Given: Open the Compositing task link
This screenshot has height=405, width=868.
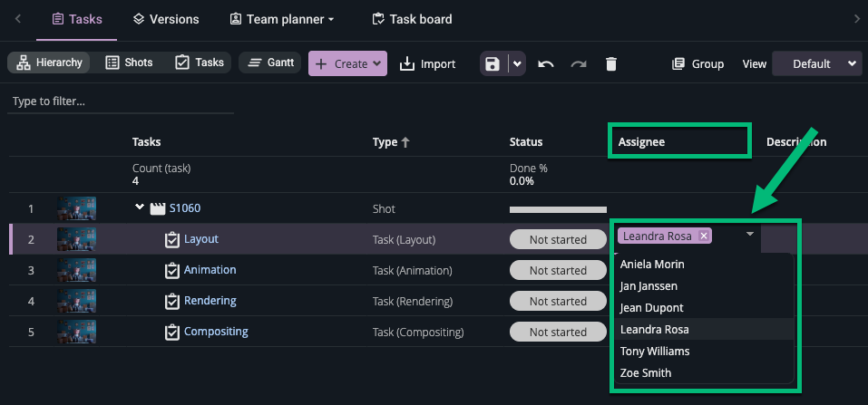Looking at the screenshot, I should coord(216,332).
